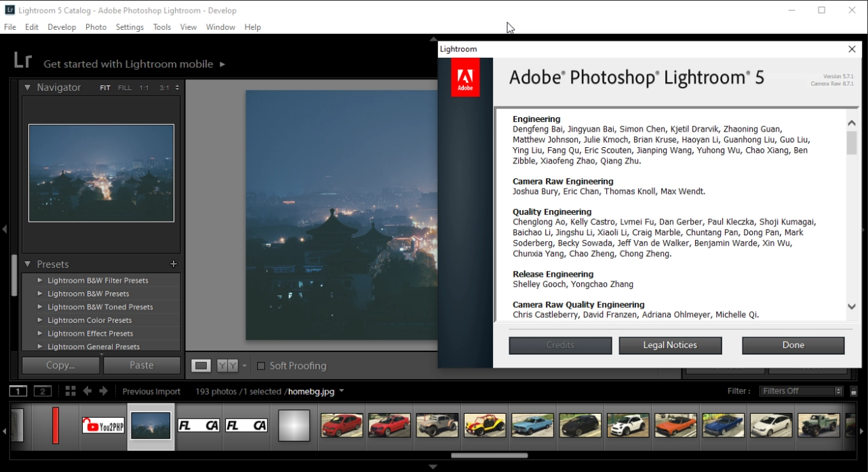Expand Lightroom Color Presets folder

tap(40, 320)
